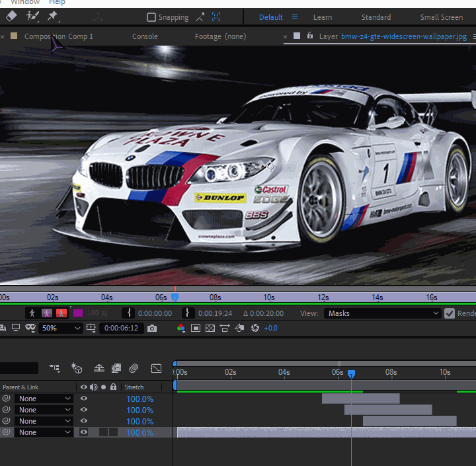This screenshot has height=466, width=476.
Task: Click the 0:00:19:24 out point value
Action: pos(215,313)
